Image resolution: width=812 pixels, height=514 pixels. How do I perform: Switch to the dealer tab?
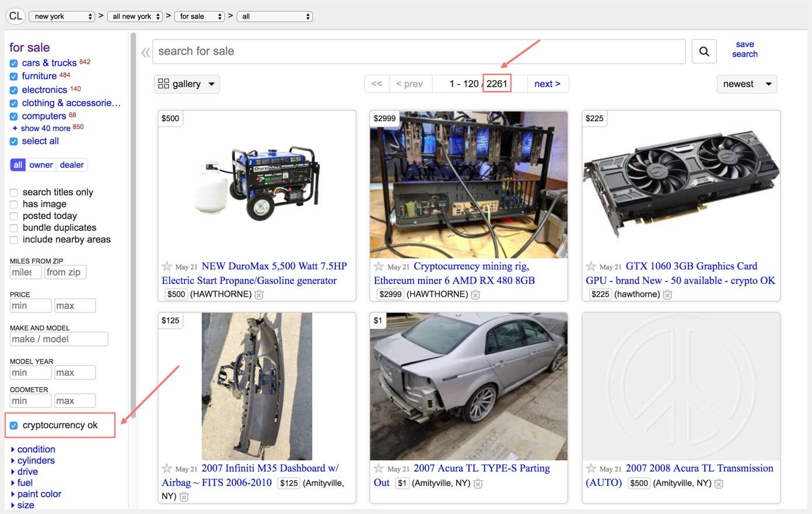[x=71, y=165]
